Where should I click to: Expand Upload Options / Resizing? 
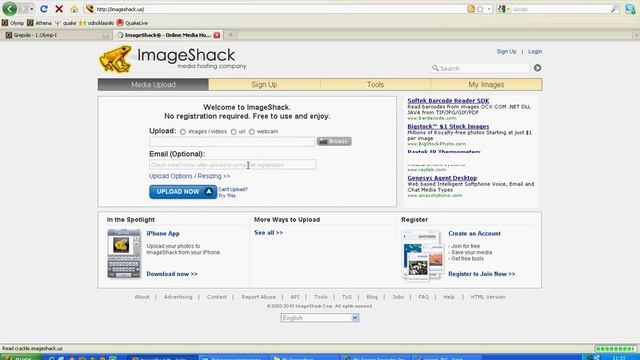pos(189,176)
